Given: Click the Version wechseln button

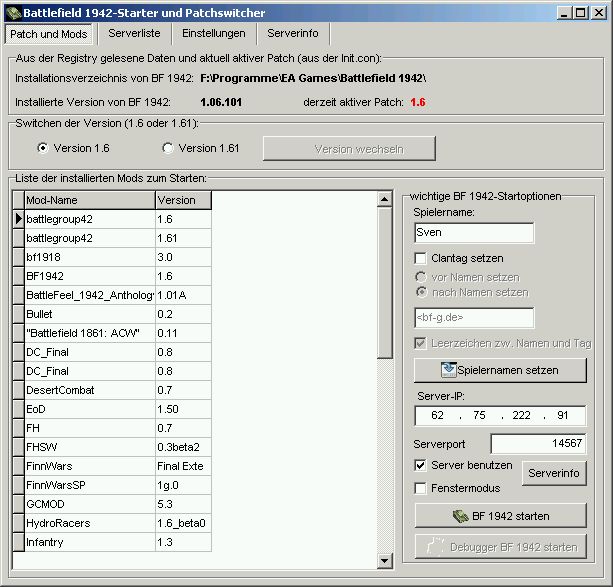Looking at the screenshot, I should point(349,149).
